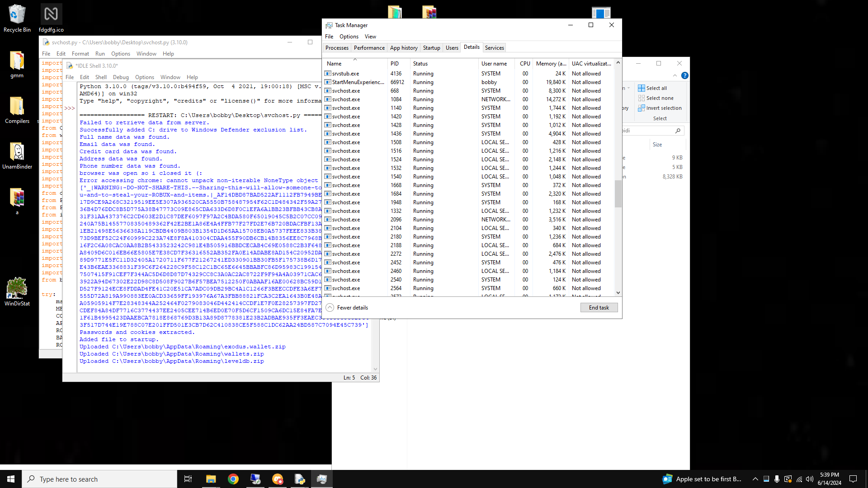Show hidden system tray icons chevron
868x488 pixels.
pos(755,479)
